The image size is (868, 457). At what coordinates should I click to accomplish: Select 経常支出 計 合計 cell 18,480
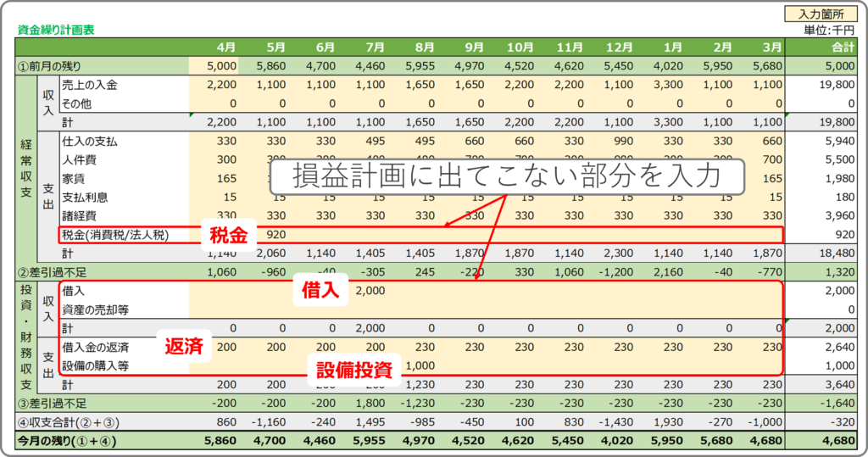(837, 254)
